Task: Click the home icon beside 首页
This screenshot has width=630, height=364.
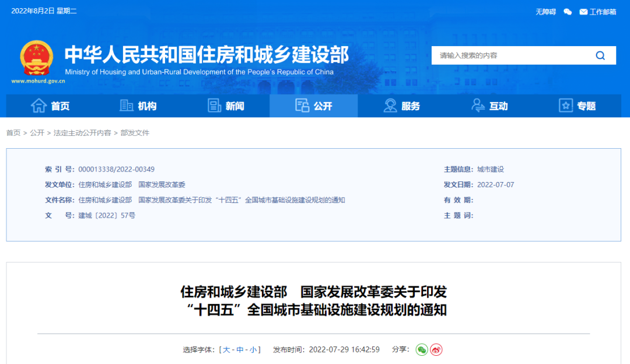Action: point(39,106)
